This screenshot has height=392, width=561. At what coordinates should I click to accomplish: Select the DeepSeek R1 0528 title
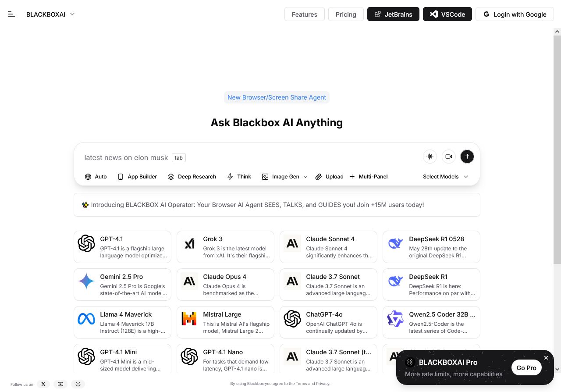pyautogui.click(x=437, y=239)
